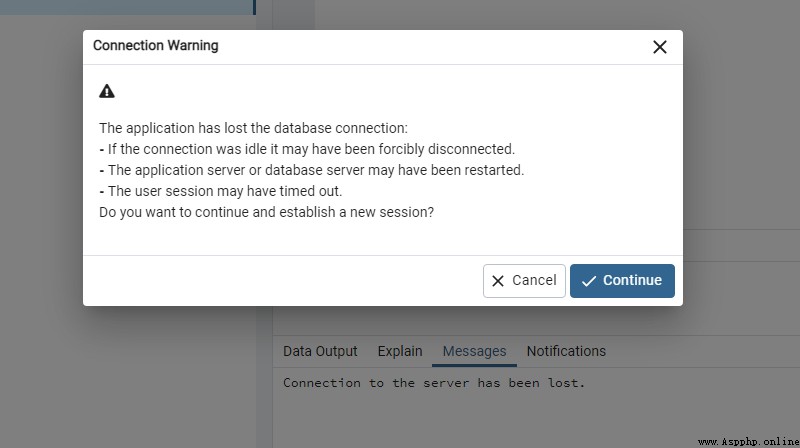
Task: Click the 'session may have timed out' line
Action: coord(221,191)
